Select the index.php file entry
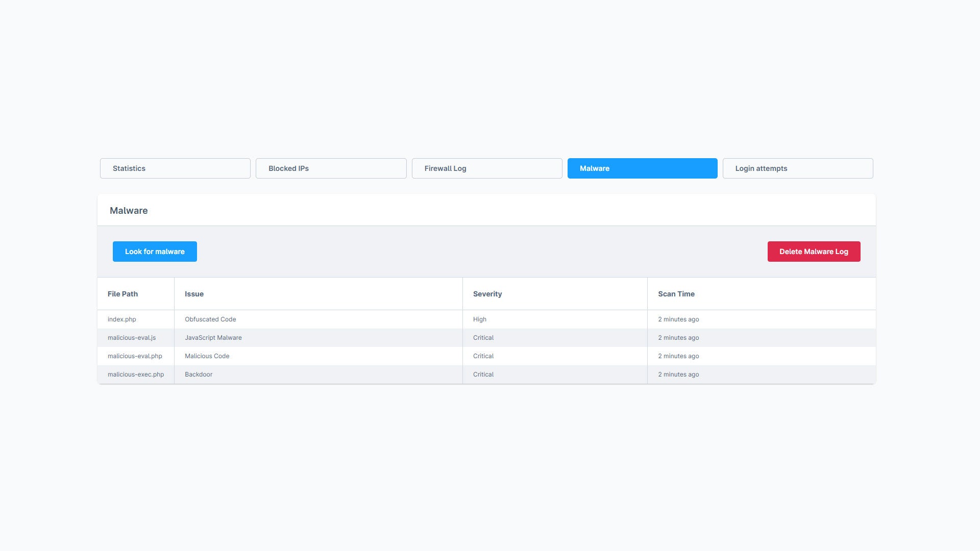 pyautogui.click(x=122, y=319)
